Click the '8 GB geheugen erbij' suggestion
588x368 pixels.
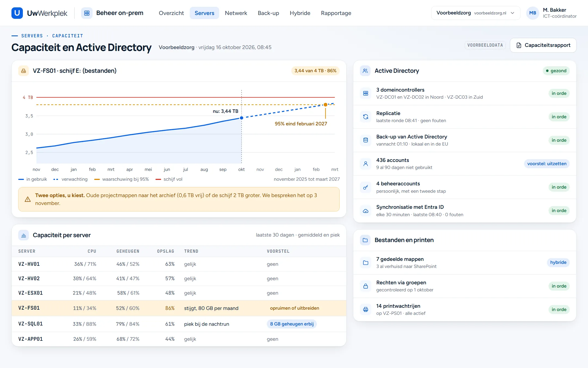(x=292, y=324)
